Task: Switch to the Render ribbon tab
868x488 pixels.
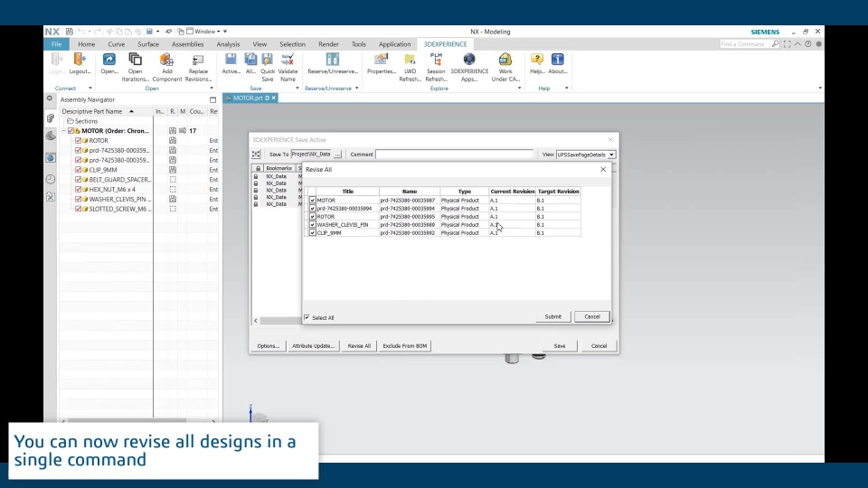Action: 328,44
